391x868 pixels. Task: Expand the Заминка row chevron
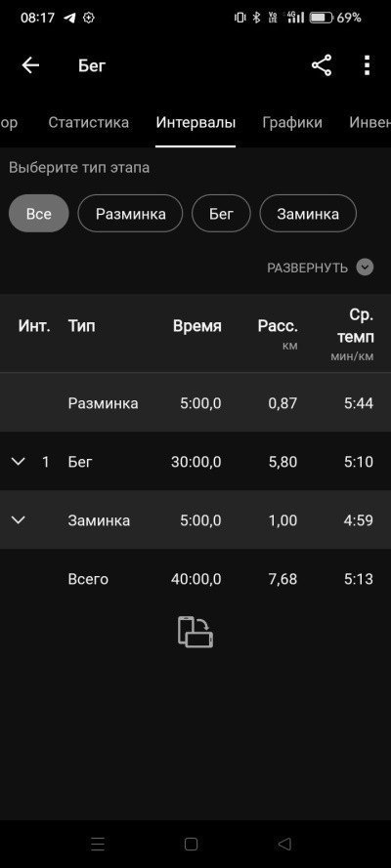(19, 519)
